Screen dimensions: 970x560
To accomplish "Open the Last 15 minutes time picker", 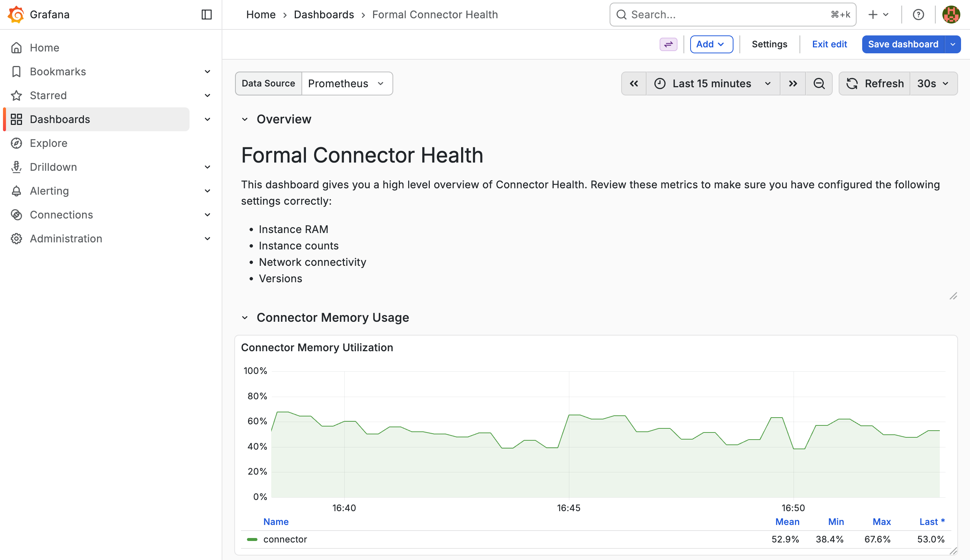I will coord(713,84).
